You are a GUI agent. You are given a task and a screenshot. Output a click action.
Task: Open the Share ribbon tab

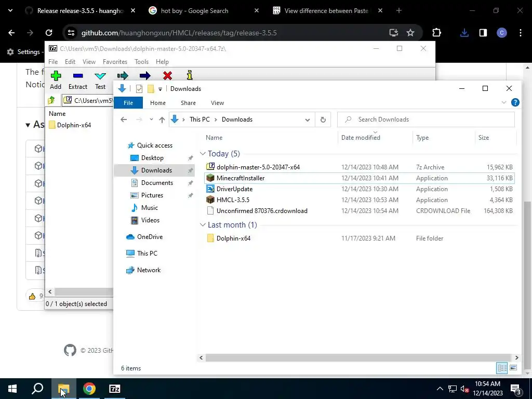tap(188, 103)
